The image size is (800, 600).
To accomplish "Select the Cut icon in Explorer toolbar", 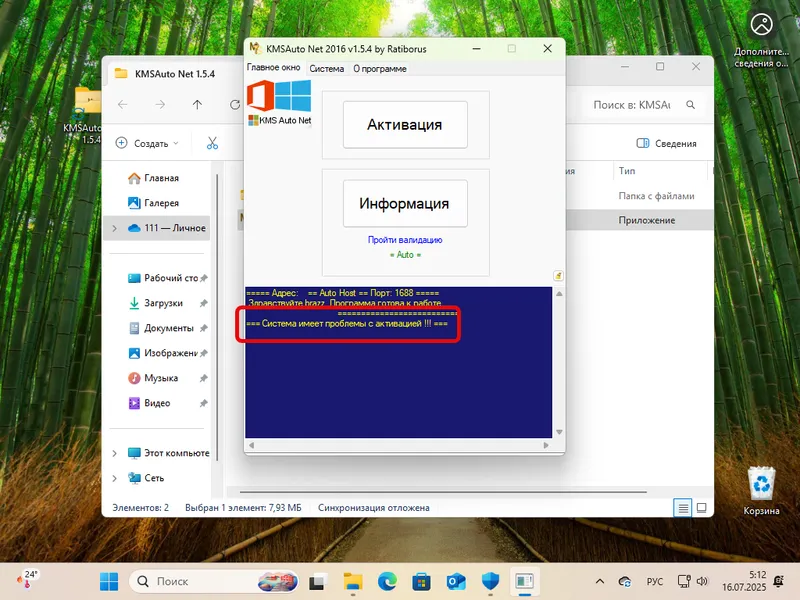I will tap(215, 142).
